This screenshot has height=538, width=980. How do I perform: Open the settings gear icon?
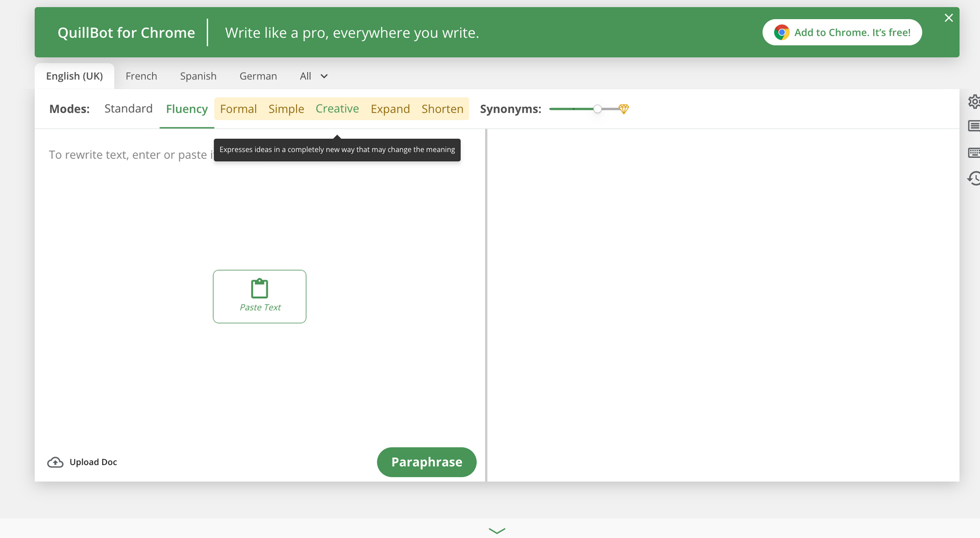pyautogui.click(x=974, y=101)
